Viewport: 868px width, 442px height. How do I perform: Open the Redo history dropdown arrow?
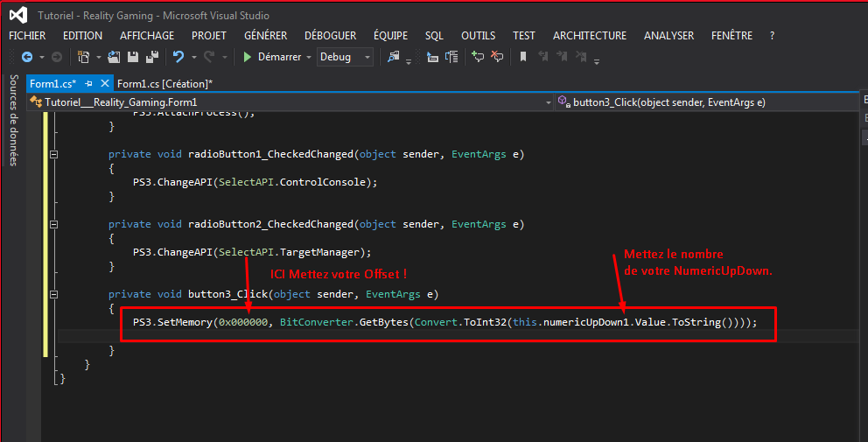tap(225, 57)
